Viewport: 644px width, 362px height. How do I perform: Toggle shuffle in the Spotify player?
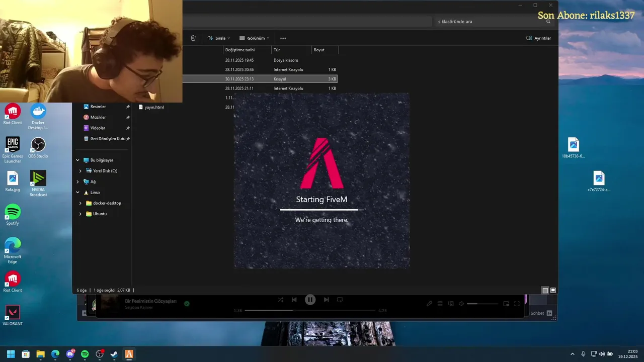(x=280, y=300)
